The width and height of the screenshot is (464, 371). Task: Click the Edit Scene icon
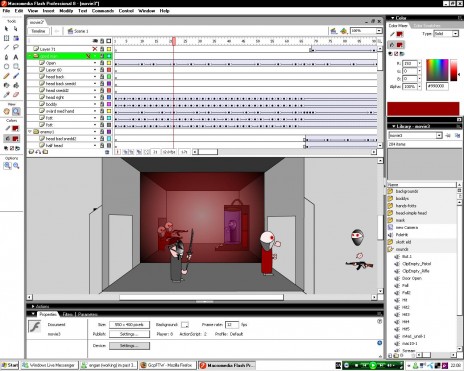pyautogui.click(x=334, y=31)
